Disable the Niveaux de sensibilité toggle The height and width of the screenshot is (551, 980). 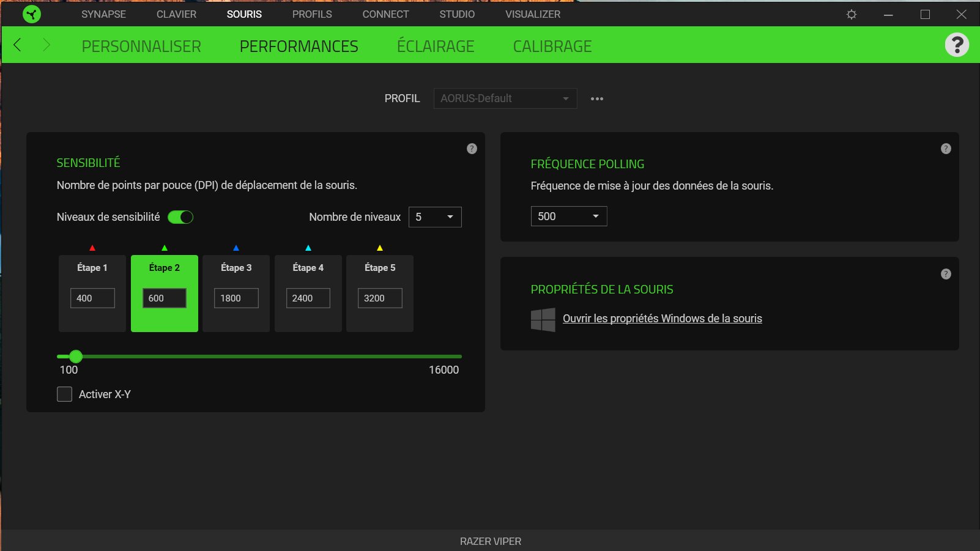[180, 216]
